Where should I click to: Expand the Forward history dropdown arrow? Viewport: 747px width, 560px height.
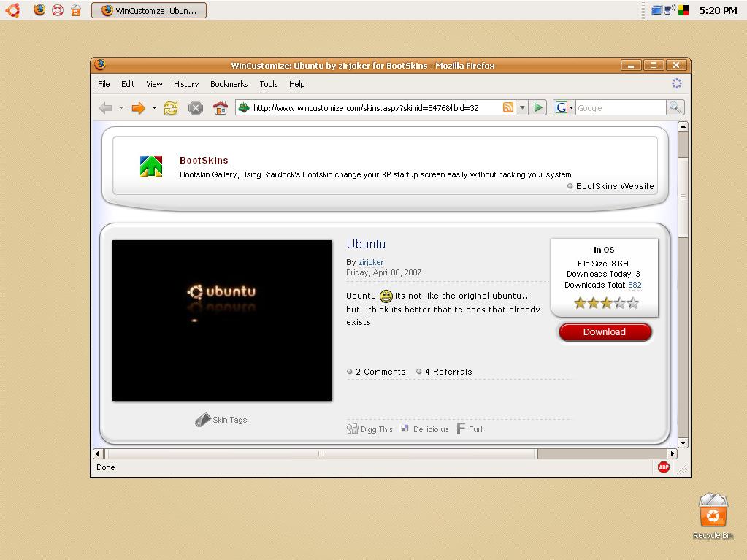coord(154,108)
